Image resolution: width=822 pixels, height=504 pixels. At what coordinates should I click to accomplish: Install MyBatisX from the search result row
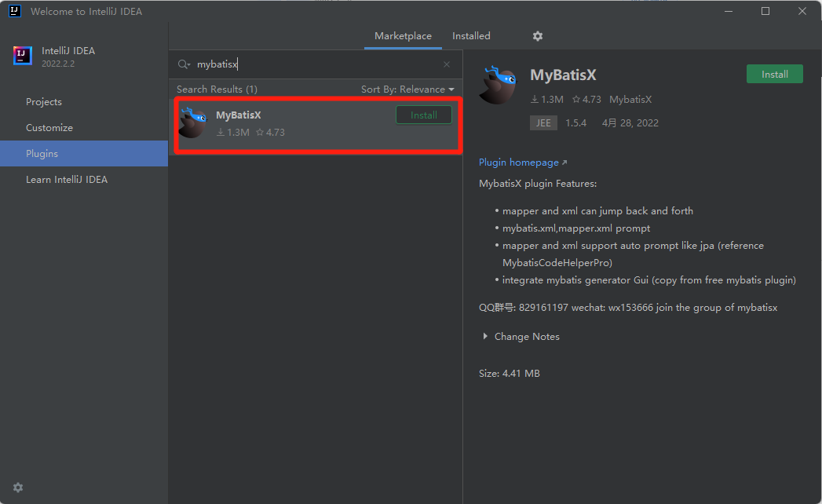[424, 115]
